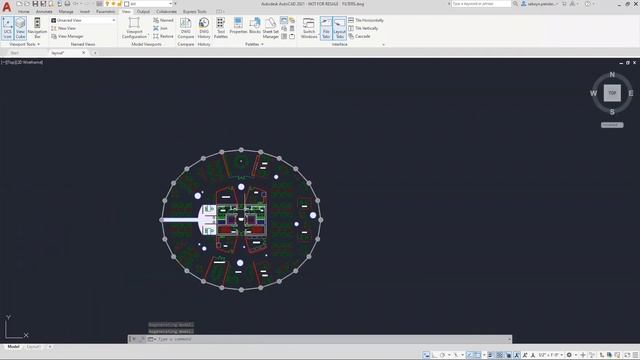The width and height of the screenshot is (640, 360).
Task: Click Undo arrow in quick access toolbar
Action: pyautogui.click(x=76, y=4)
